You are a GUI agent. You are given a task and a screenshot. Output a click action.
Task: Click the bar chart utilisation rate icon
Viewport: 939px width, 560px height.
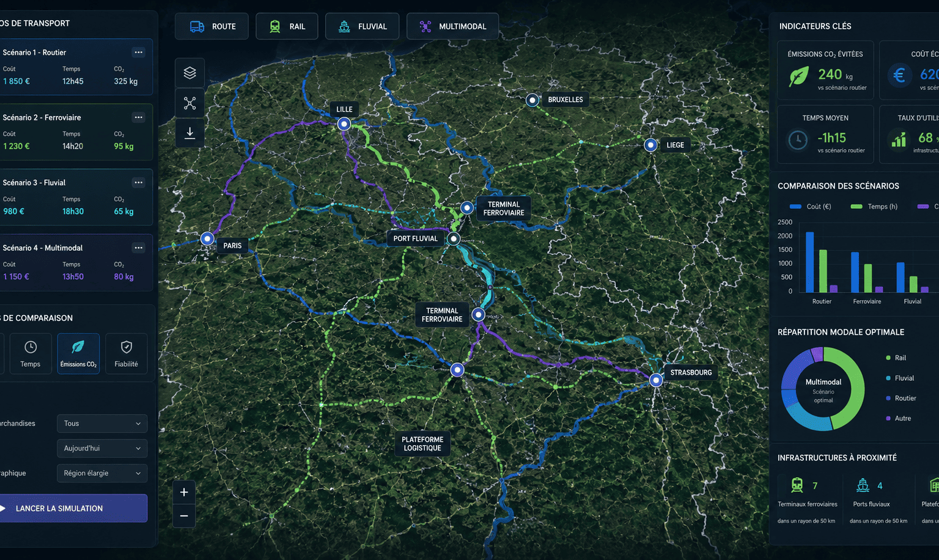click(x=899, y=139)
